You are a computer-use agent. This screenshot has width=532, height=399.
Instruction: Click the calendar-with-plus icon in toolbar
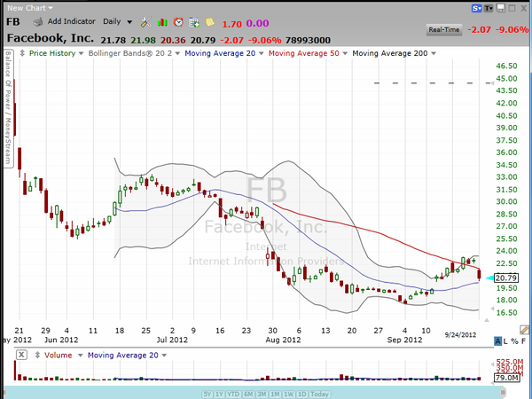coord(192,21)
